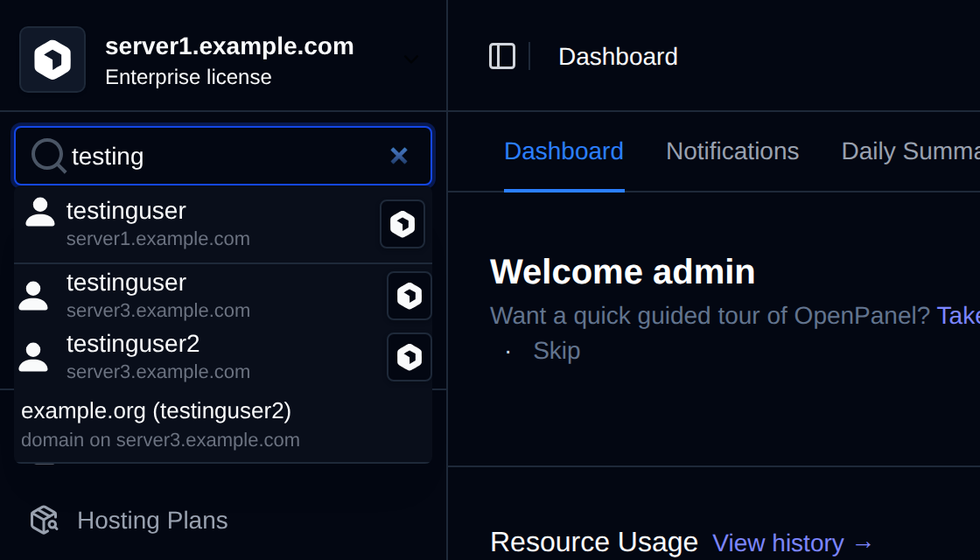The width and height of the screenshot is (980, 560).
Task: Click the server1.example.com server name
Action: pos(229,46)
